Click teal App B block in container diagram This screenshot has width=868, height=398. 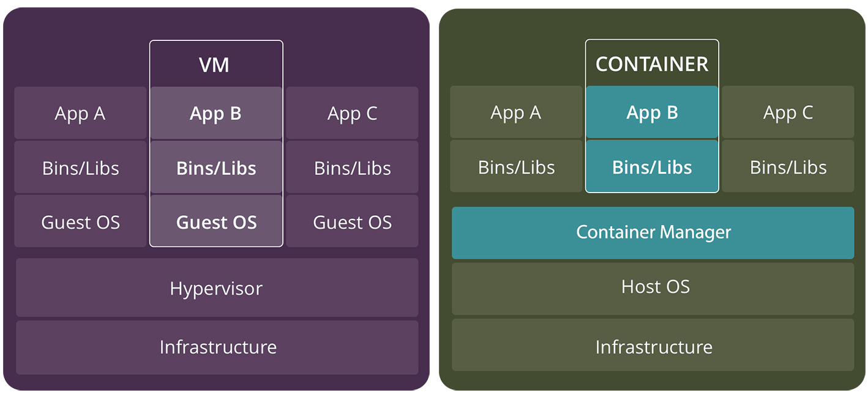651,112
